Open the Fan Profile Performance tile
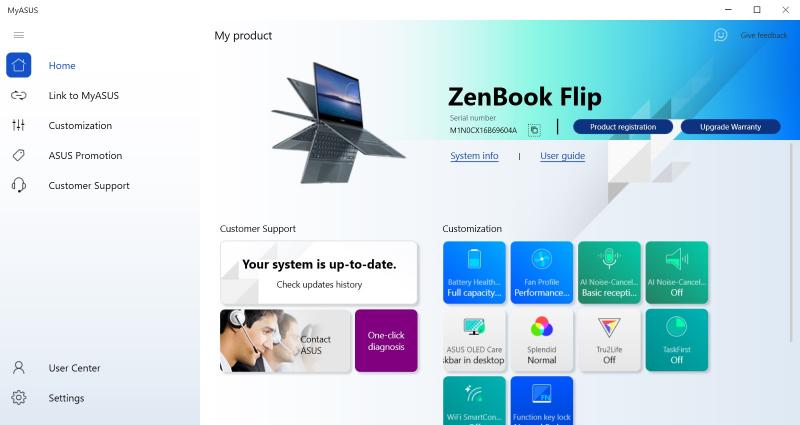The height and width of the screenshot is (425, 800). pyautogui.click(x=542, y=272)
